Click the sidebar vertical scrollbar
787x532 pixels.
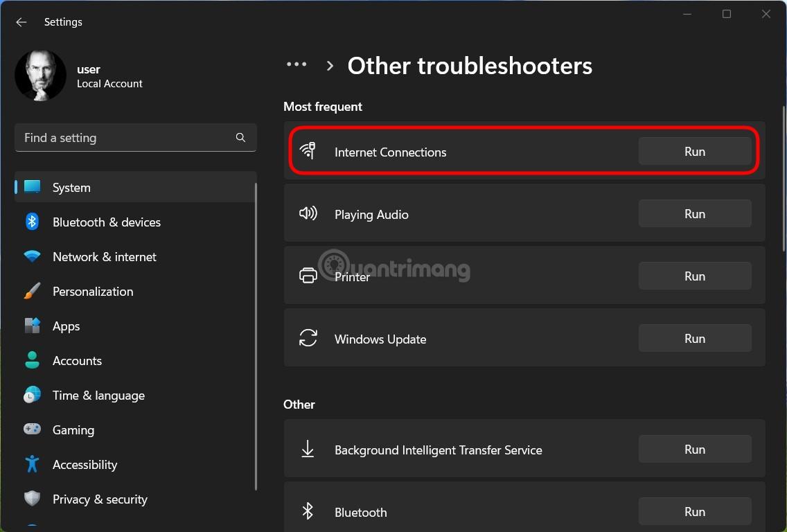pyautogui.click(x=256, y=336)
